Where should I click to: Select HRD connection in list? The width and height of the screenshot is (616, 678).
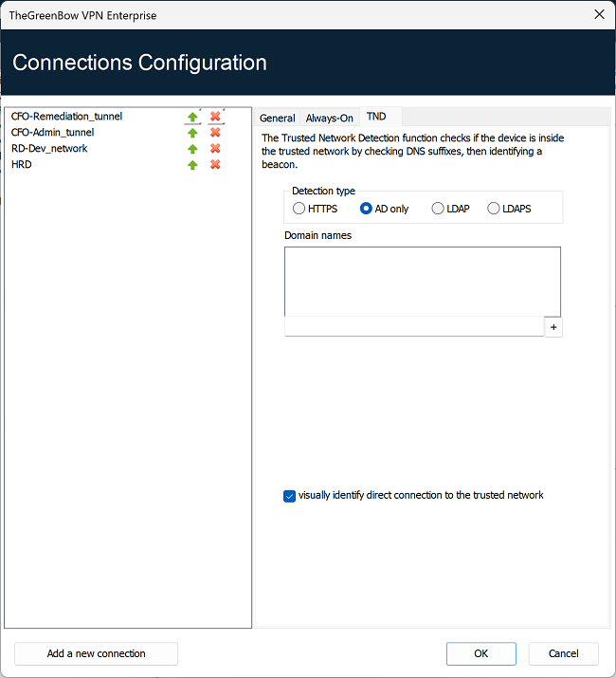21,164
